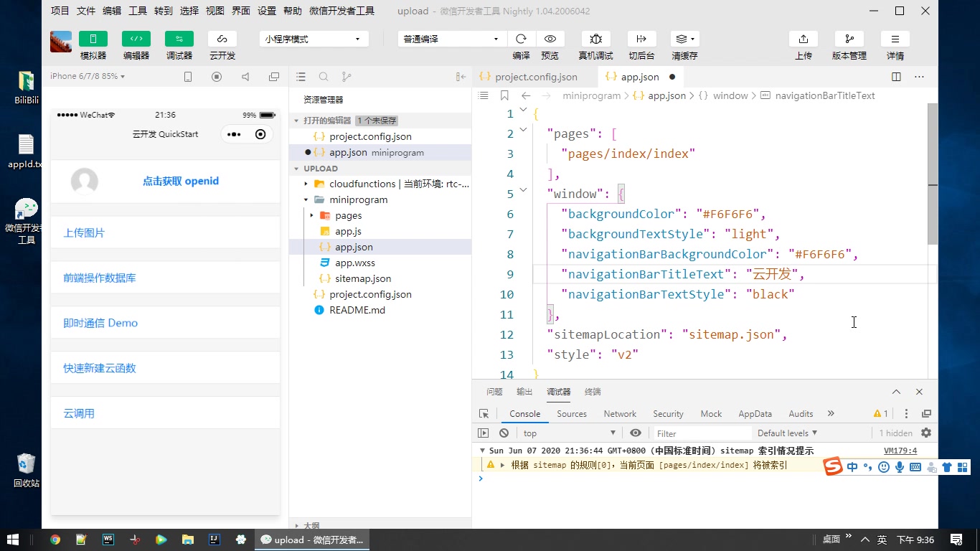This screenshot has width=980, height=551.
Task: Click the compile refresh icon
Action: click(x=522, y=39)
